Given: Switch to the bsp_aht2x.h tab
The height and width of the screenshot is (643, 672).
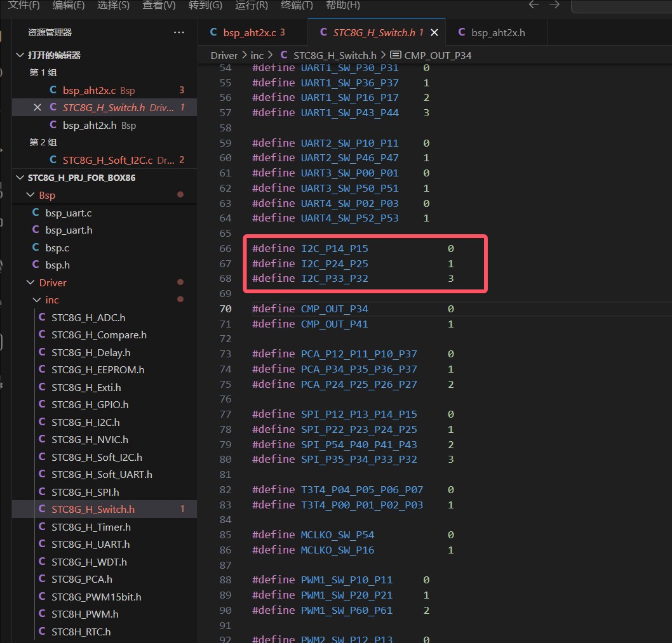Looking at the screenshot, I should tap(496, 32).
